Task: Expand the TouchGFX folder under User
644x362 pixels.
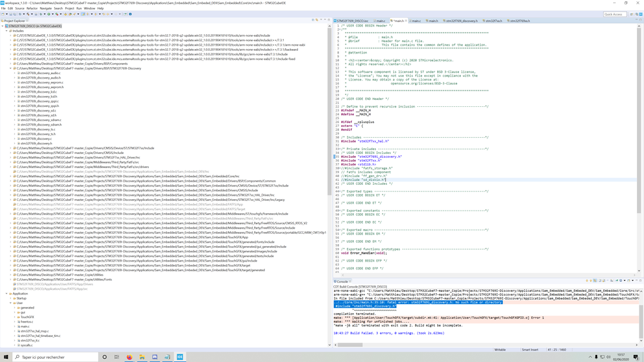Action: pos(15,317)
